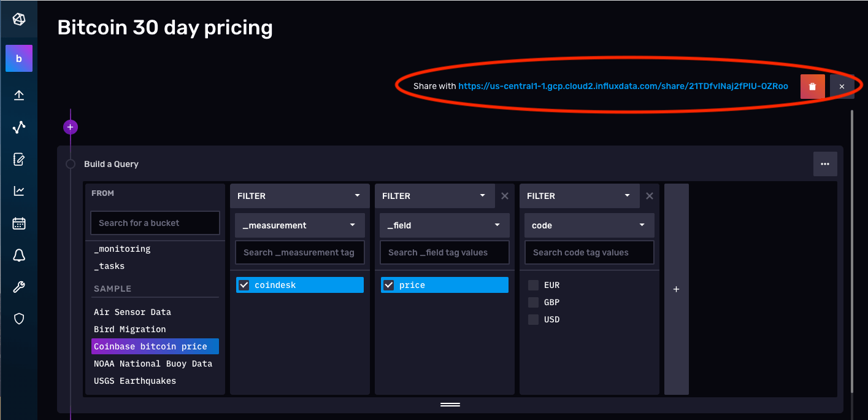Open the Settings wrench icon

[x=18, y=287]
